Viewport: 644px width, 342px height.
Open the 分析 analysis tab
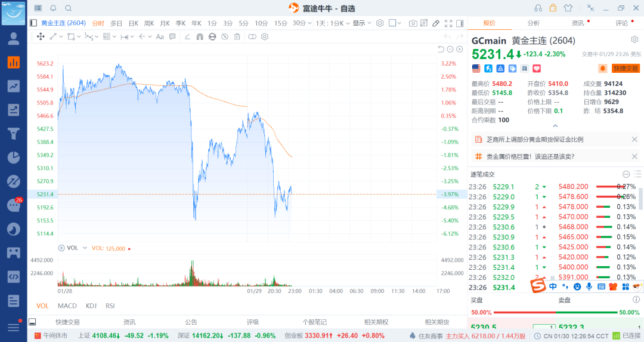[534, 23]
